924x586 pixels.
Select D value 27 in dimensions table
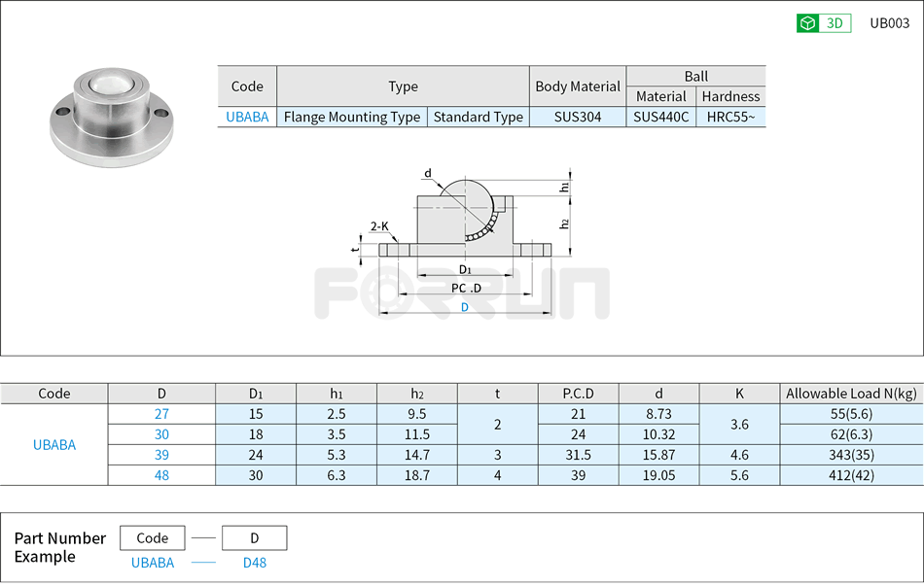point(161,414)
